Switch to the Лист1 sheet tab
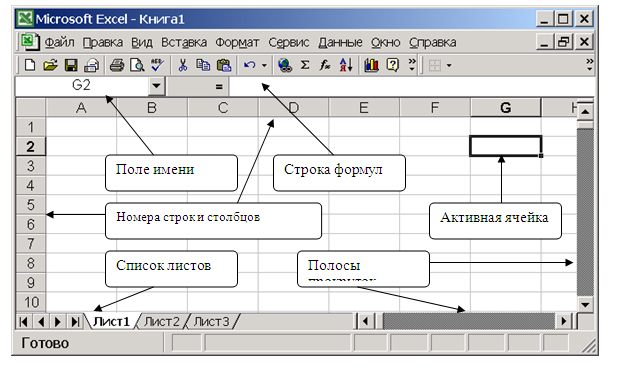 (x=112, y=322)
